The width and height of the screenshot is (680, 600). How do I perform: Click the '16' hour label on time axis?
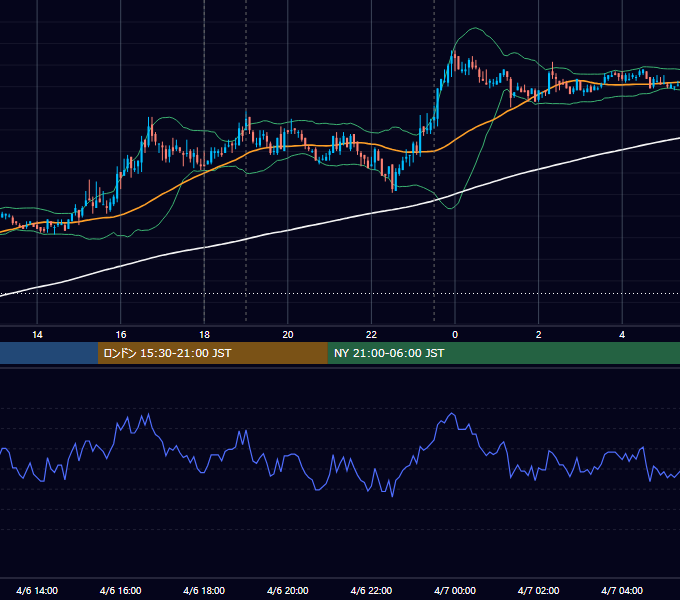click(121, 335)
